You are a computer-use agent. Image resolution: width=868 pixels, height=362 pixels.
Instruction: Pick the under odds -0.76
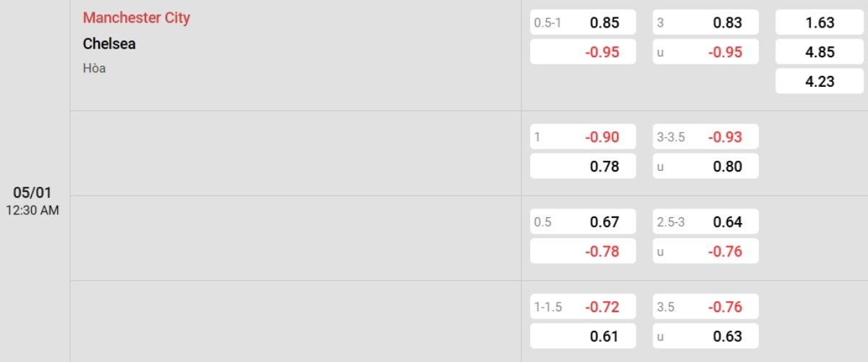click(x=706, y=251)
